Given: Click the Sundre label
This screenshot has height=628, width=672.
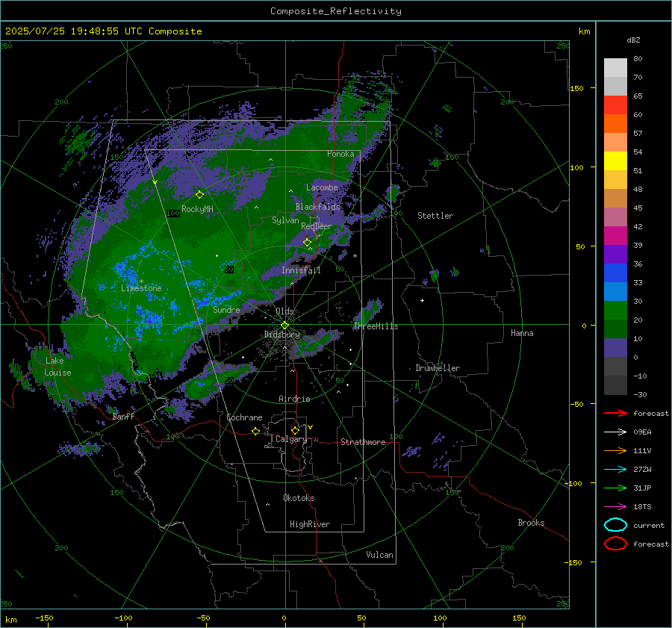Looking at the screenshot, I should coord(226,310).
